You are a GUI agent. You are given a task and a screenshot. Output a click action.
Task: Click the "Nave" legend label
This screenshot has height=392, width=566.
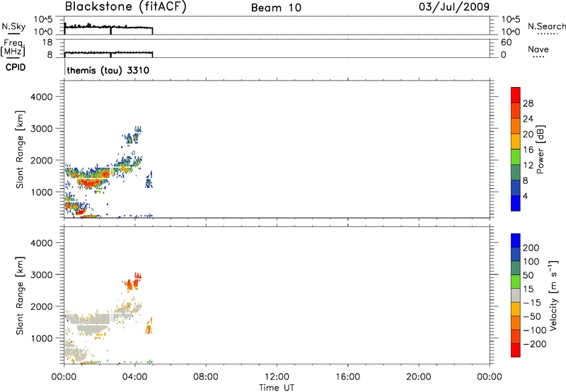[x=538, y=50]
